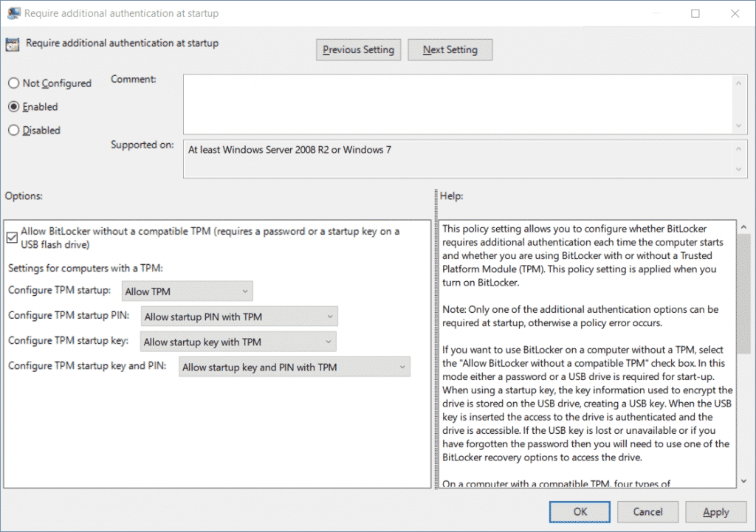Click Comment box scroll down arrow
Viewport: 756px width, 532px height.
738,125
